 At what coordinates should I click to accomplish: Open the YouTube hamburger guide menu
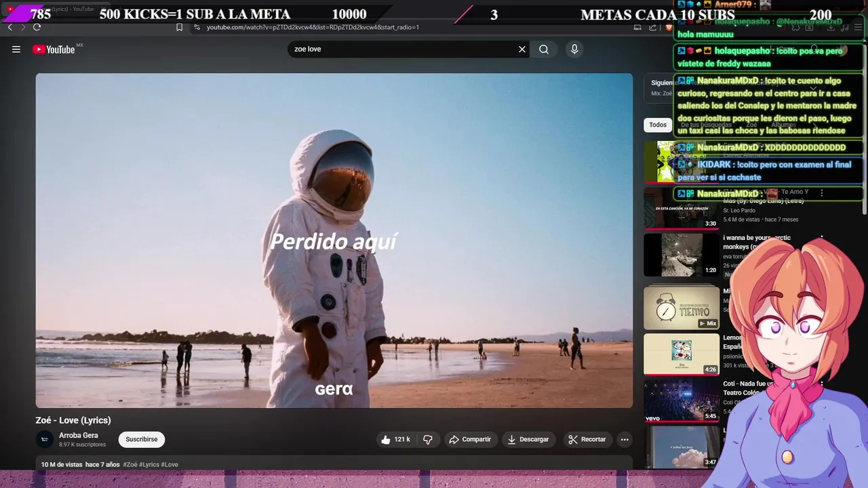16,49
